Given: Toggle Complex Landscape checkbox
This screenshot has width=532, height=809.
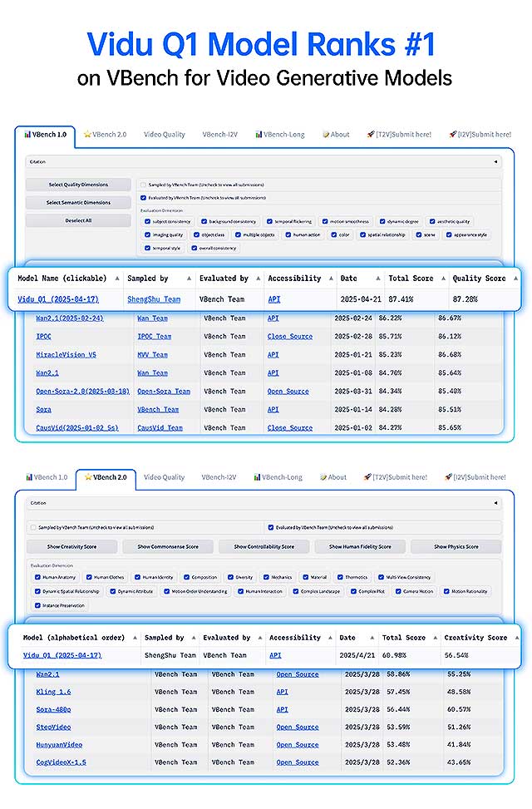Looking at the screenshot, I should coord(296,591).
